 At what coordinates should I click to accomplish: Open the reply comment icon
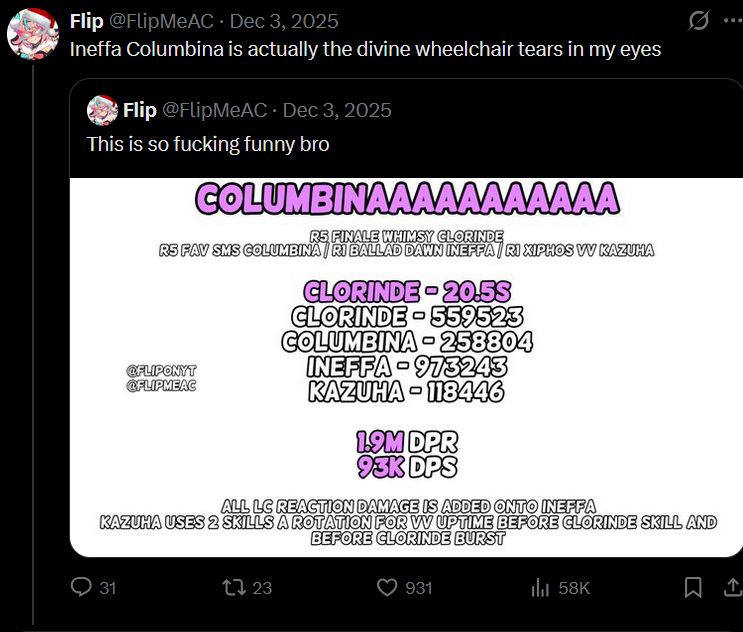point(81,587)
